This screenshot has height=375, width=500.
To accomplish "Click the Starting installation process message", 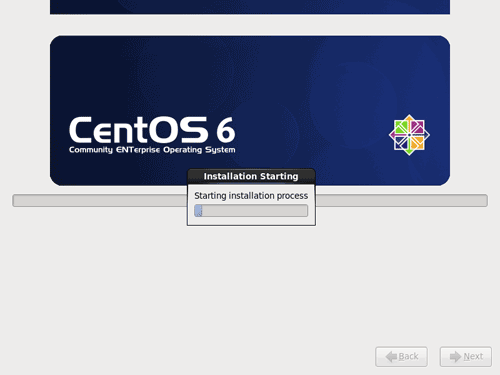I will pyautogui.click(x=251, y=196).
